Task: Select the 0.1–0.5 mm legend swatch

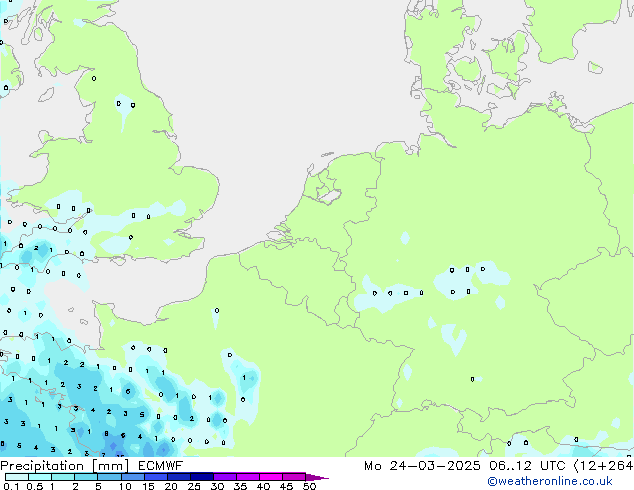Action: point(17,477)
